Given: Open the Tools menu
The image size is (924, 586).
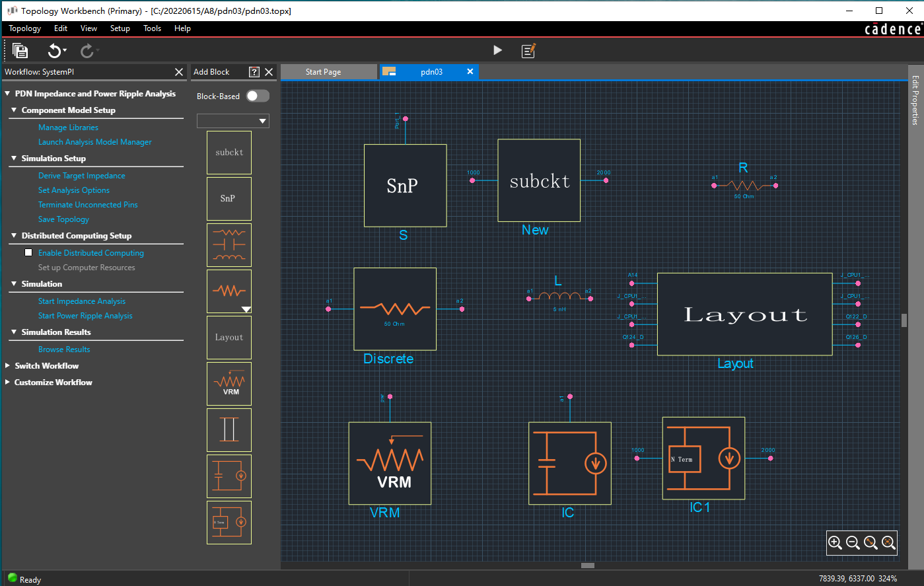Looking at the screenshot, I should tap(152, 28).
